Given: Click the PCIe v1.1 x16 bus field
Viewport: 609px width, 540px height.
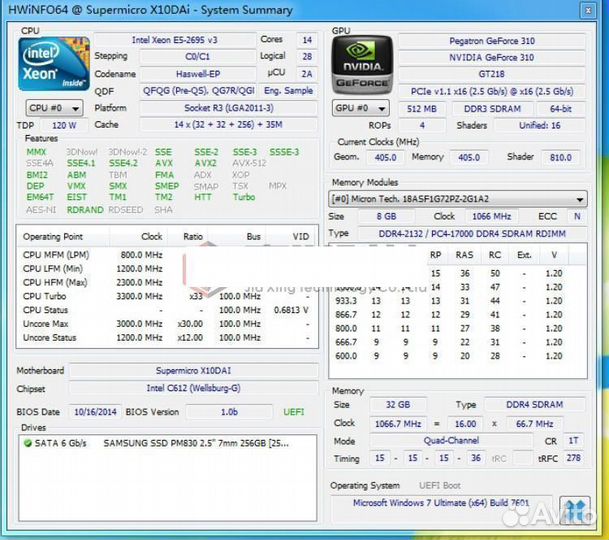Looking at the screenshot, I should pyautogui.click(x=492, y=91).
